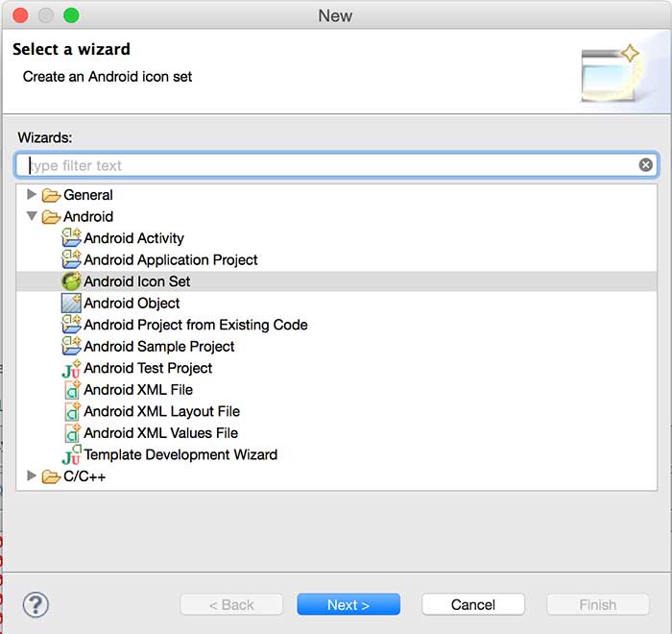Select Android Sample Project entry
Image resolution: width=672 pixels, height=634 pixels.
coord(159,346)
